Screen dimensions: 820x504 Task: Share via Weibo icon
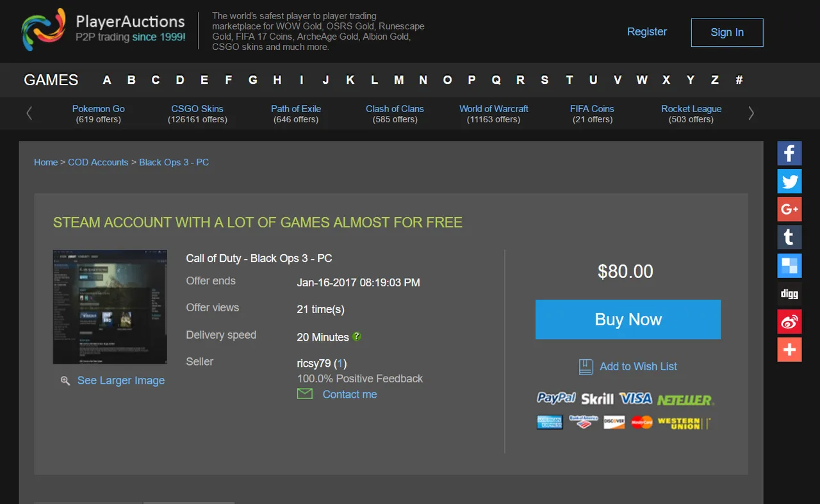tap(789, 321)
